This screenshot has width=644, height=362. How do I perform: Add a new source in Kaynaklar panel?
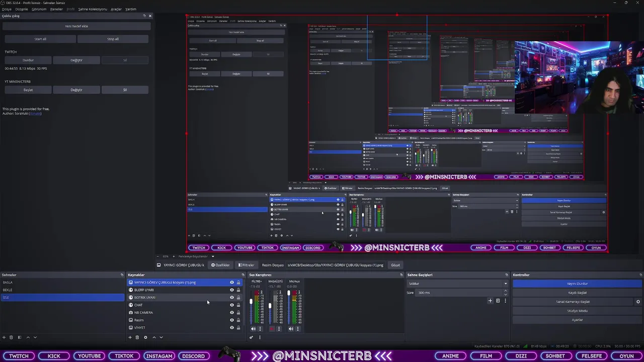(130, 337)
